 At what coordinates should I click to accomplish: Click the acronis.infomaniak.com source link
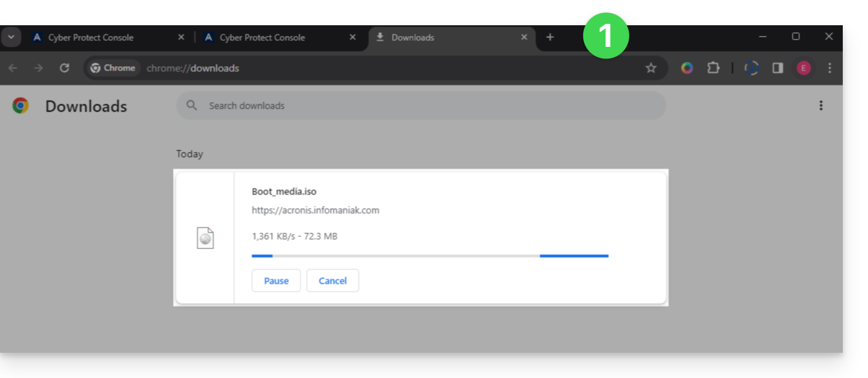pyautogui.click(x=315, y=211)
